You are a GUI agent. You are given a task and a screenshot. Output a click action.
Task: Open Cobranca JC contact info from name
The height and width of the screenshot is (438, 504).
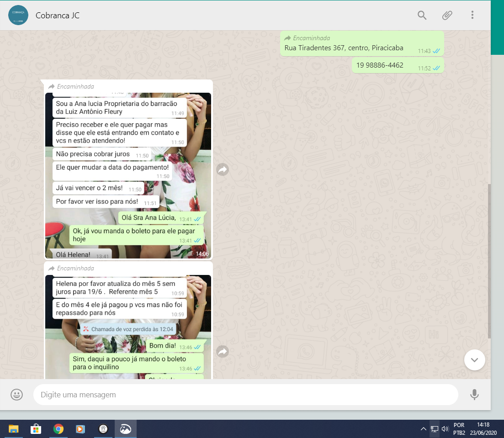click(58, 16)
